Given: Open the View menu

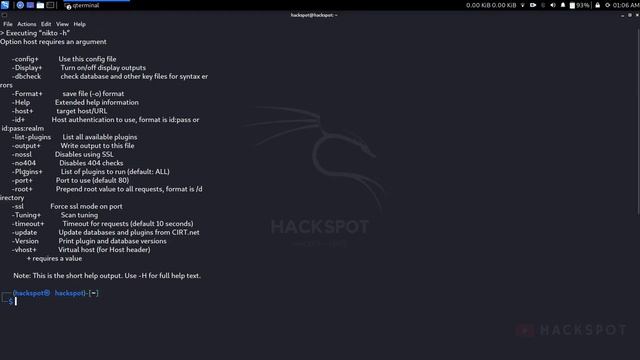Looking at the screenshot, I should click(x=62, y=24).
